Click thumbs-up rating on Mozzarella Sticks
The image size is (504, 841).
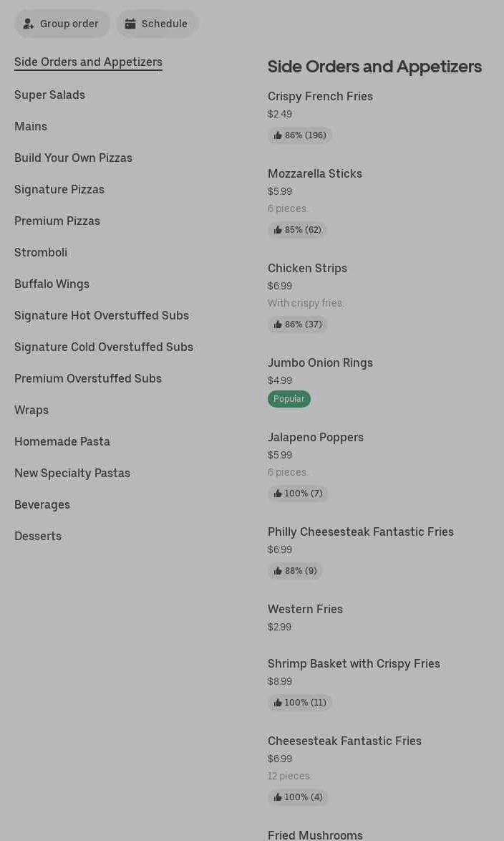pos(297,230)
